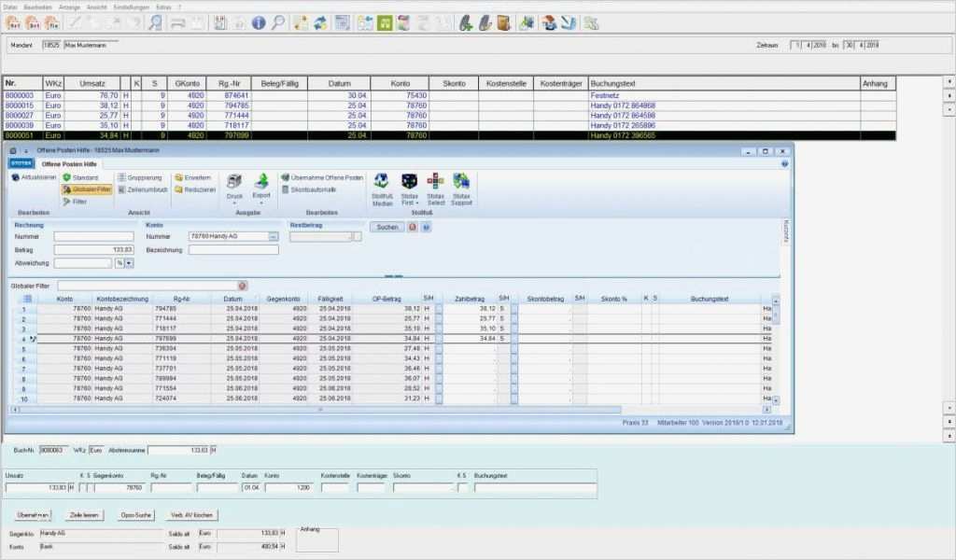Click the blue info icon in toolbar
Viewport: 956px width, 560px height.
pos(259,23)
